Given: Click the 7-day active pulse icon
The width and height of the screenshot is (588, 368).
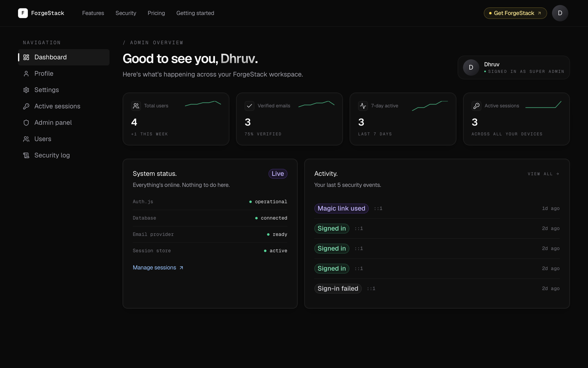Looking at the screenshot, I should click(x=363, y=106).
